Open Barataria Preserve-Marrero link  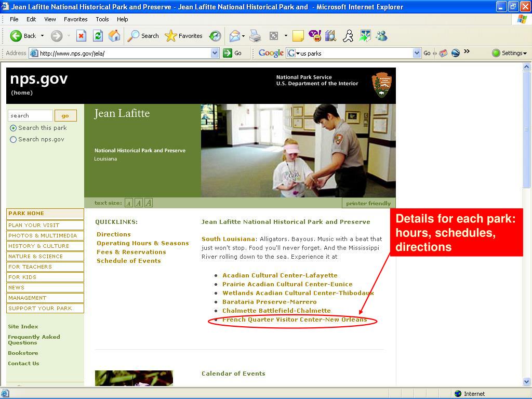[270, 302]
